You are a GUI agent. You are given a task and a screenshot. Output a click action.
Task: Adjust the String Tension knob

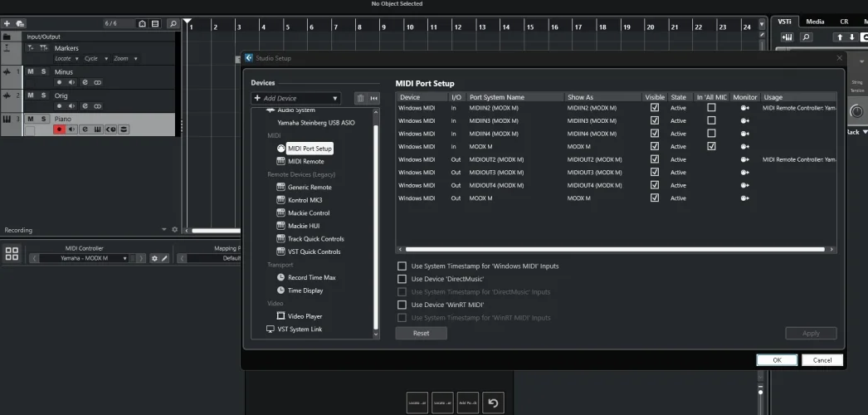[856, 111]
